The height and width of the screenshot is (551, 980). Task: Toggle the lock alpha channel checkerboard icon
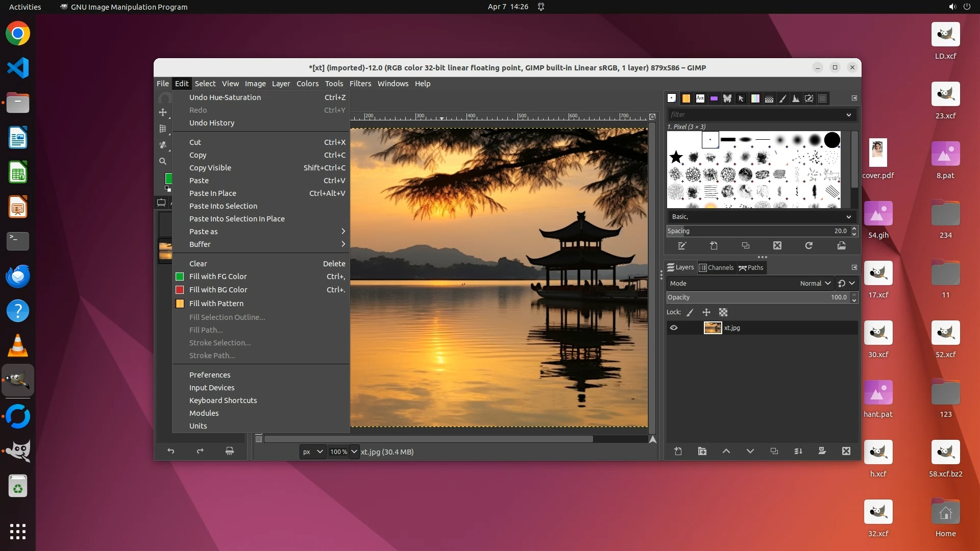[723, 312]
